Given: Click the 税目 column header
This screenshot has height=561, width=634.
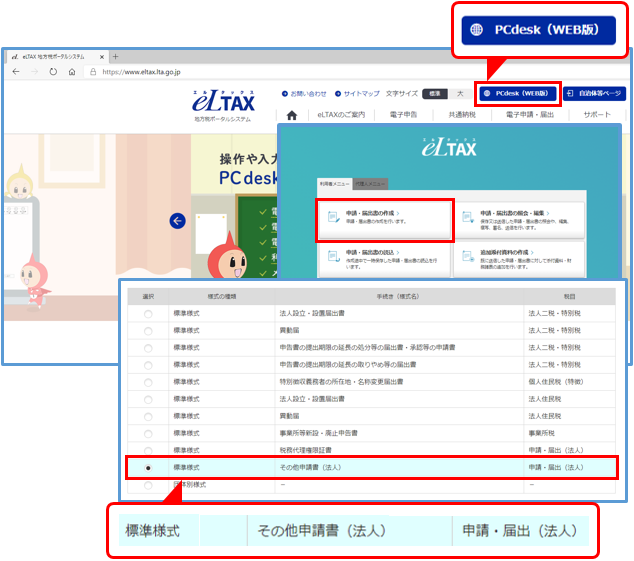Looking at the screenshot, I should click(x=569, y=296).
